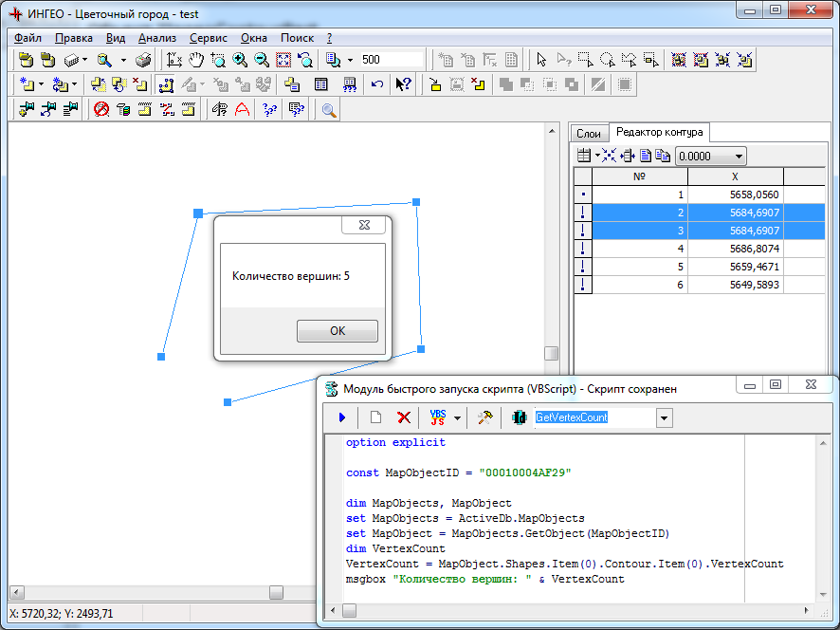Viewport: 840px width, 630px height.
Task: Open the Анализ menu
Action: coord(157,38)
